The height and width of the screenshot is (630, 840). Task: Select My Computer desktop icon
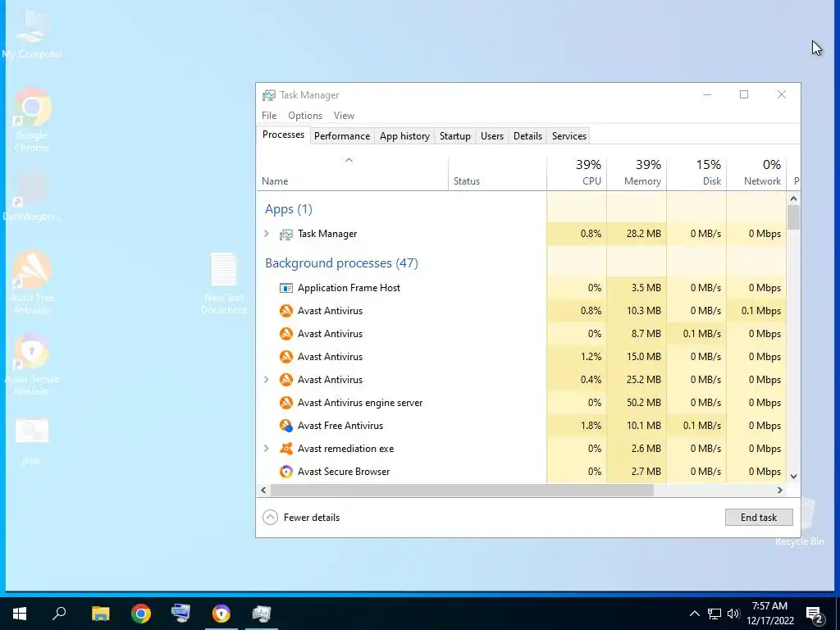click(x=32, y=33)
